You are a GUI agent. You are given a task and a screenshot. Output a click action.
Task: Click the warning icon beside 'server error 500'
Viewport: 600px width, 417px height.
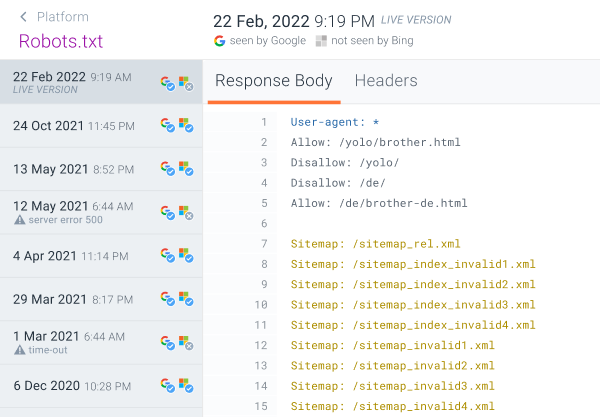coord(20,220)
